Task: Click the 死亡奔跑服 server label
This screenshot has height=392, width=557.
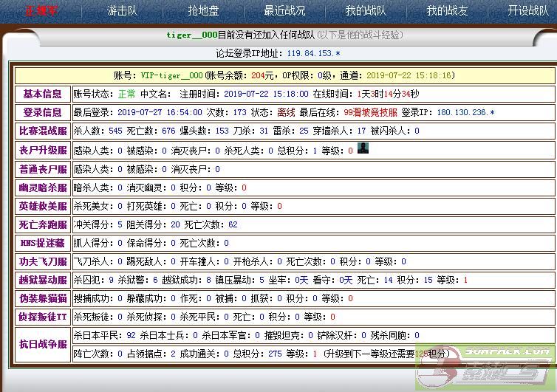Action: coord(42,224)
